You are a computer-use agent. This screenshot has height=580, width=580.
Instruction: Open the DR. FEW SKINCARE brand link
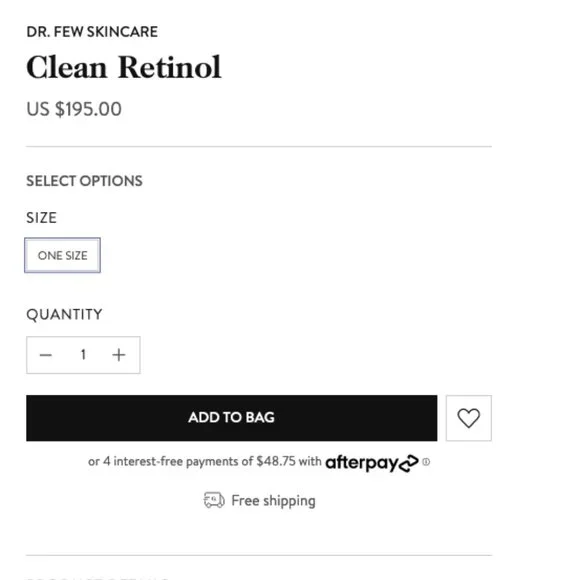pos(92,32)
